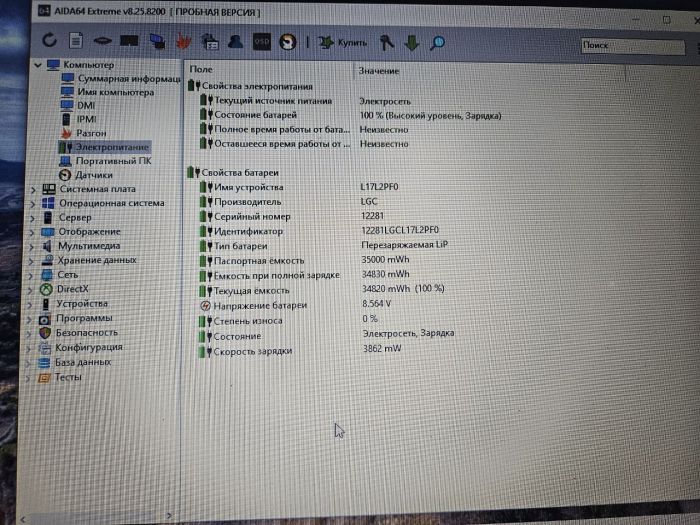The height and width of the screenshot is (525, 700).
Task: Click the Безопасность shield icon
Action: (45, 333)
